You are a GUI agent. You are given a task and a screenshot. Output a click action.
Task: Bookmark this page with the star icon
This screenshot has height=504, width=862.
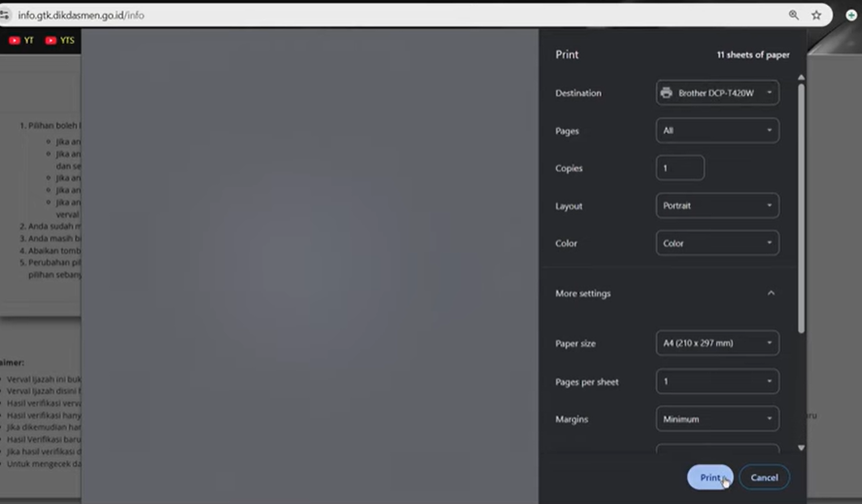click(816, 15)
